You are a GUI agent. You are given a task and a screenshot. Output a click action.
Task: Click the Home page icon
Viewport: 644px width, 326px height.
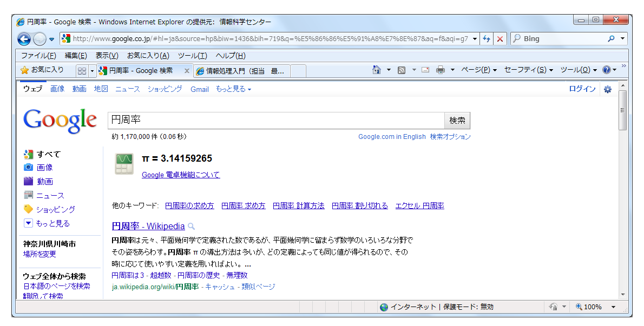click(x=377, y=70)
